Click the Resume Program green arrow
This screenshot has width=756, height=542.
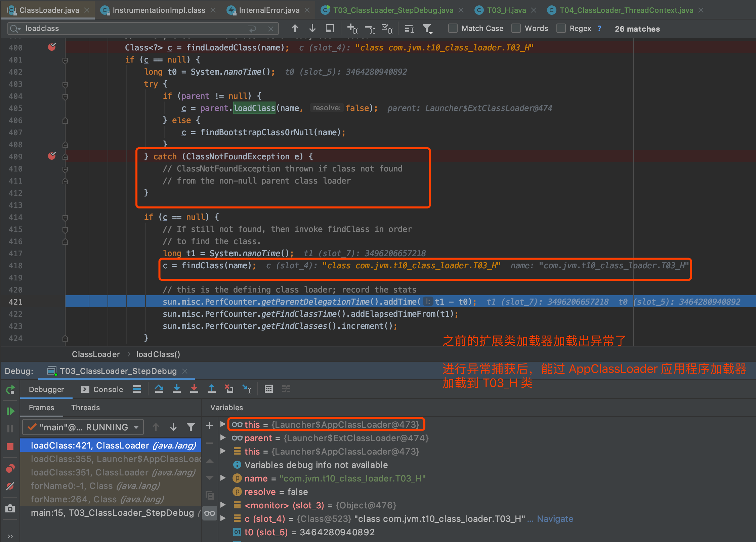point(10,411)
